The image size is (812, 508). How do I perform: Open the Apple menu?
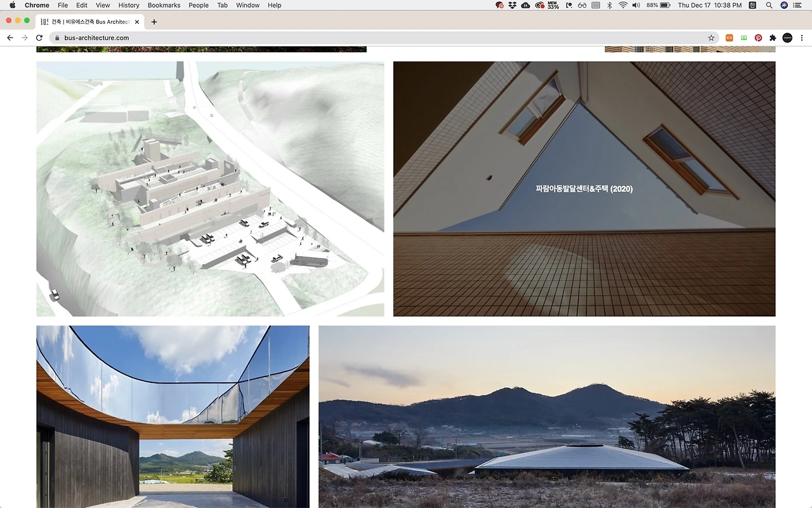12,5
